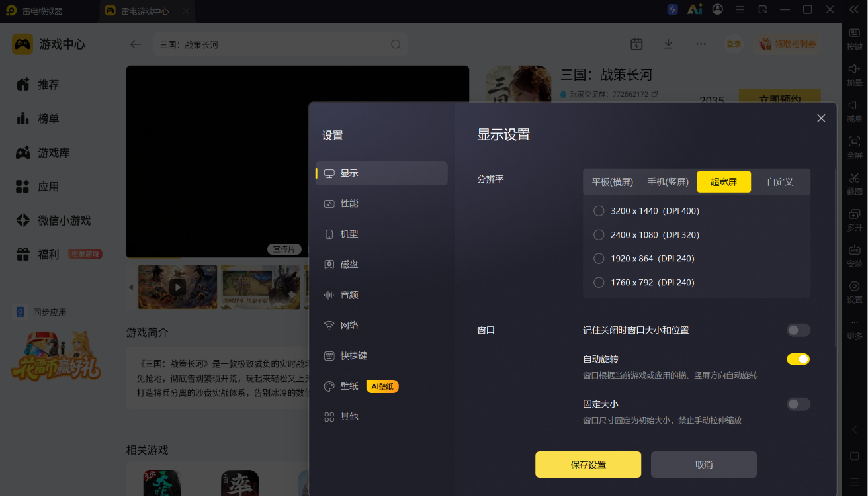Choose the 1920 x 864 resolution
Screen dimensions: 868x497
pos(599,259)
